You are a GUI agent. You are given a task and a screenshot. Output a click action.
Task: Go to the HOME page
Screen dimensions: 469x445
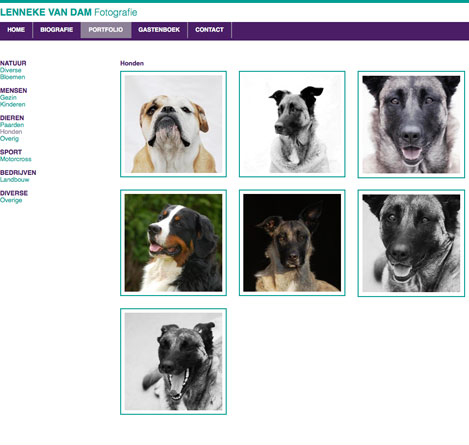pyautogui.click(x=16, y=30)
